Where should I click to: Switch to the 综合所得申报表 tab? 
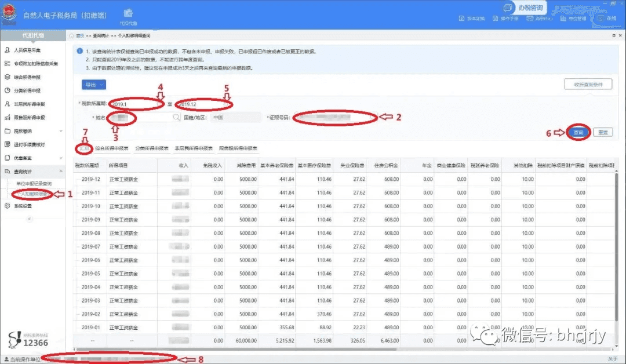point(112,148)
